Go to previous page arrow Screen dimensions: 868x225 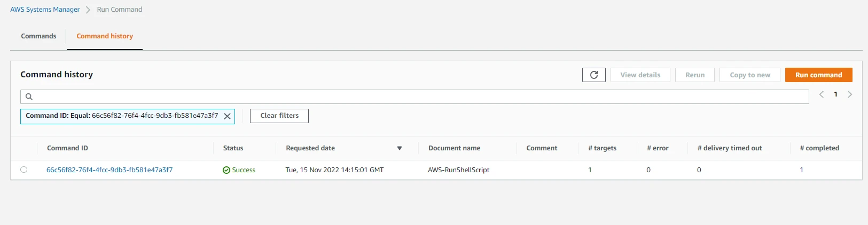point(822,94)
